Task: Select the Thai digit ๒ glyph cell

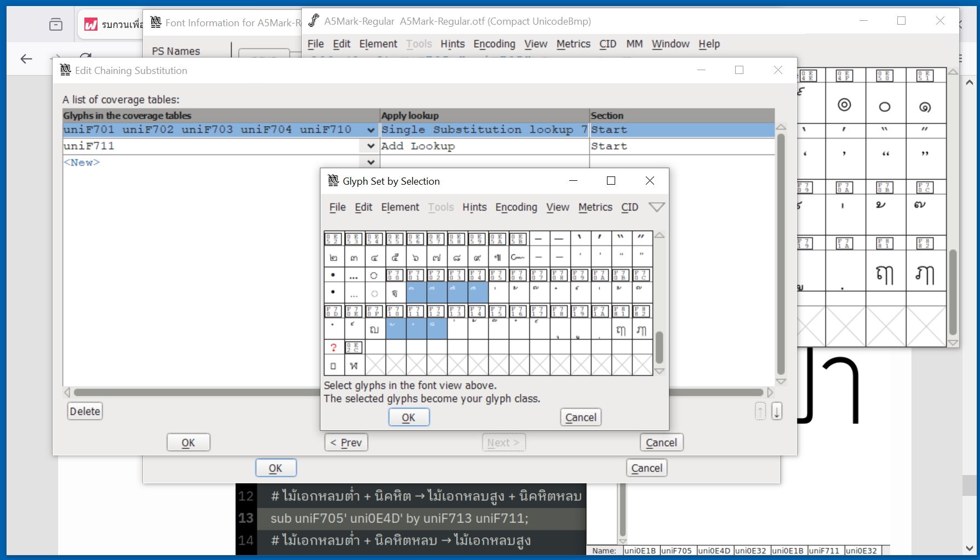Action: 334,257
